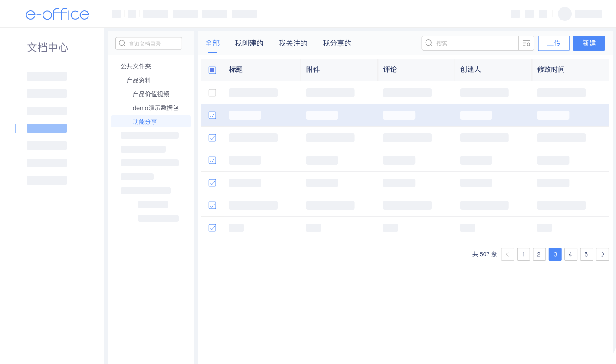Click the user avatar circle
616x364 pixels.
(x=565, y=14)
